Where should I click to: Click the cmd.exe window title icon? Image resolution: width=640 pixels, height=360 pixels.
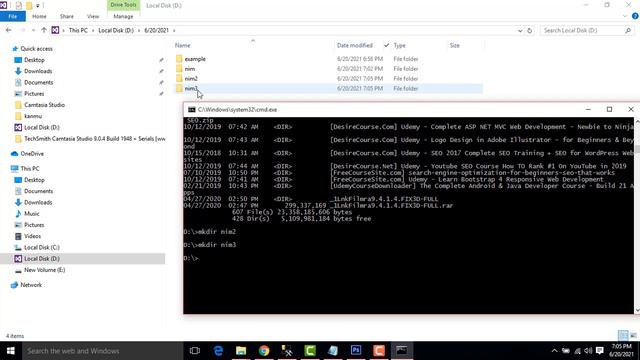coord(191,109)
